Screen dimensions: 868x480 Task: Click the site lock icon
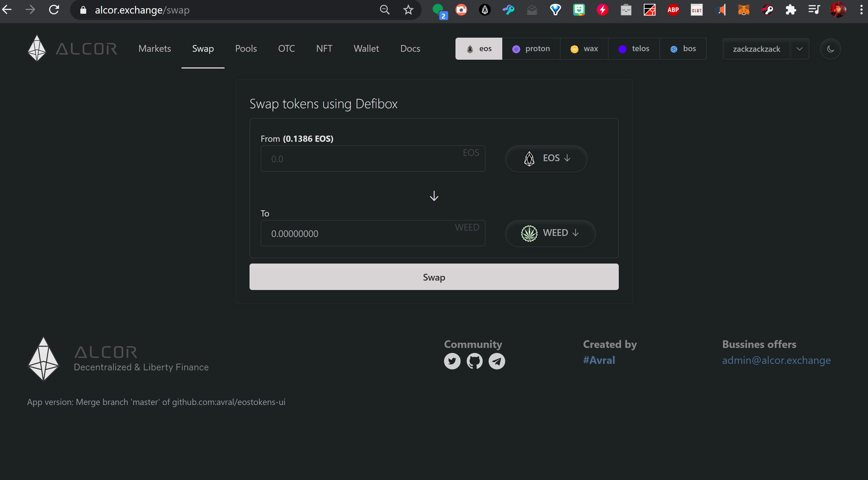coord(83,10)
